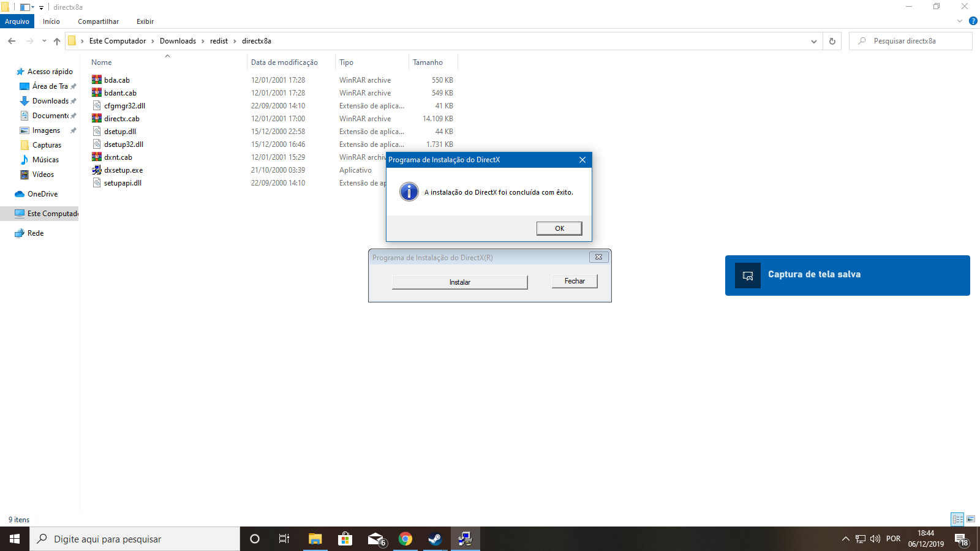Select the cfgmgr32.dll file
This screenshot has width=980, height=551.
point(124,106)
